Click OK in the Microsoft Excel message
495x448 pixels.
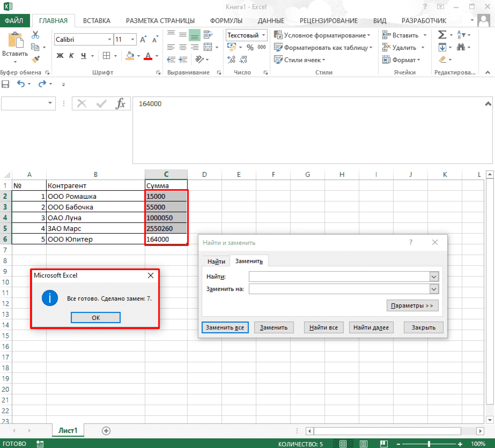click(x=96, y=318)
